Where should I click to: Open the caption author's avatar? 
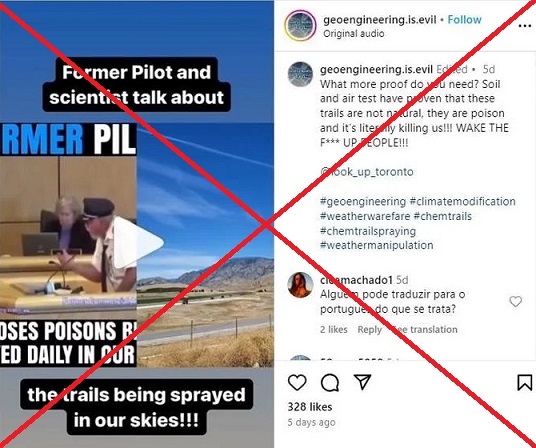pyautogui.click(x=300, y=74)
